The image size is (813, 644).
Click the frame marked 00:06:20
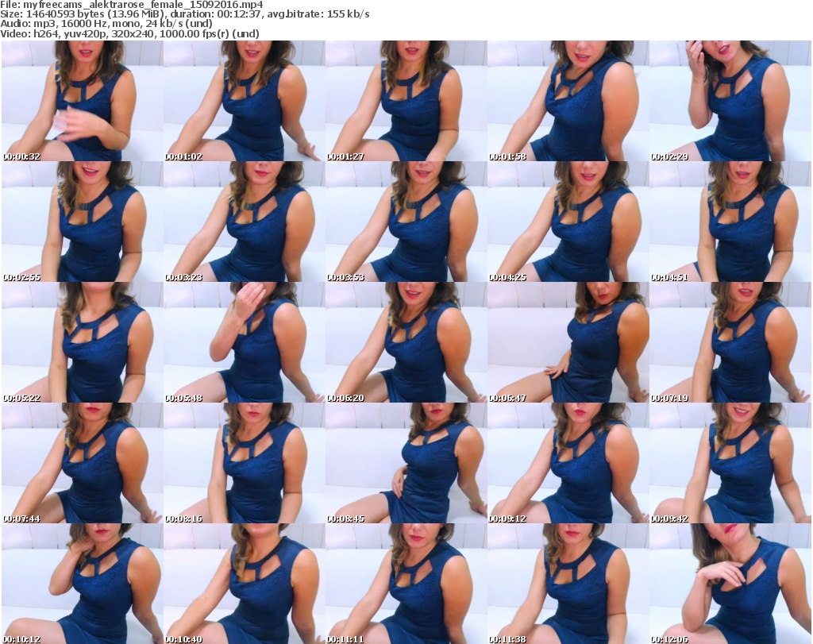406,342
